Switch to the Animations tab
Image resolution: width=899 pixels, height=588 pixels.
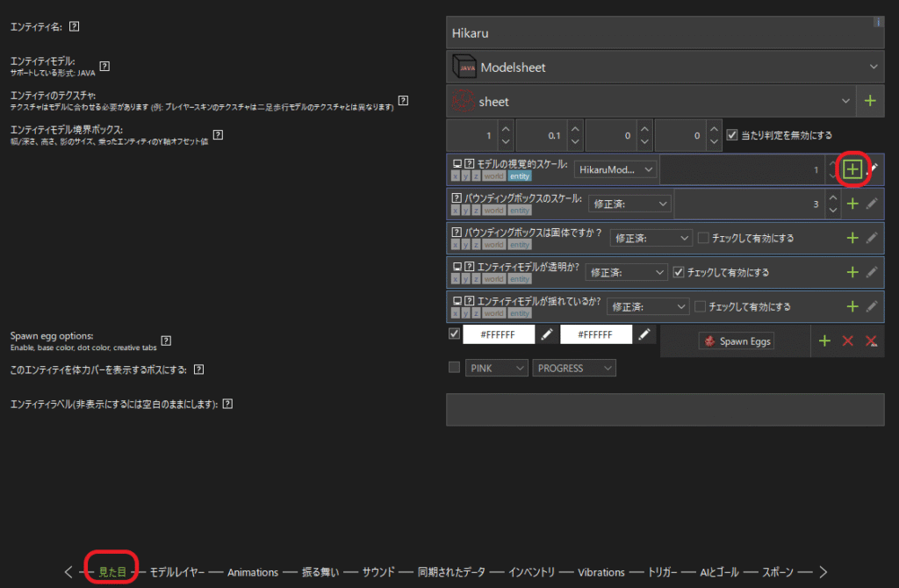(x=253, y=572)
